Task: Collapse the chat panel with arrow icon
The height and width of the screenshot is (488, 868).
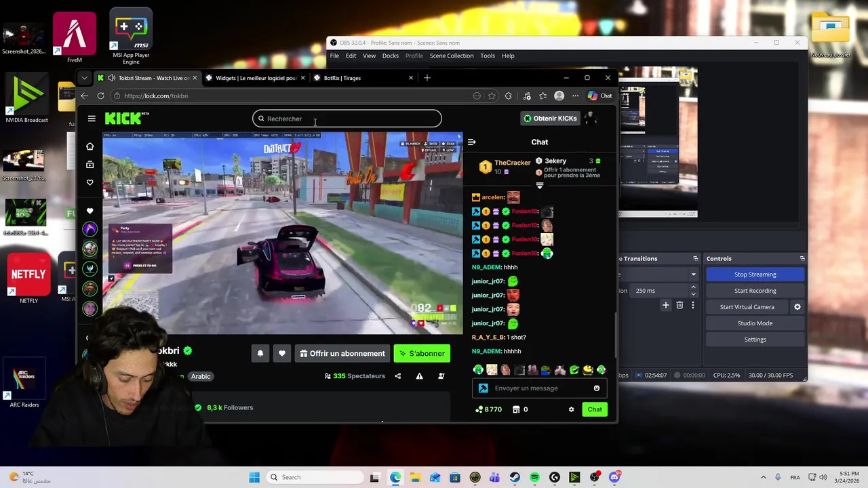Action: point(472,142)
